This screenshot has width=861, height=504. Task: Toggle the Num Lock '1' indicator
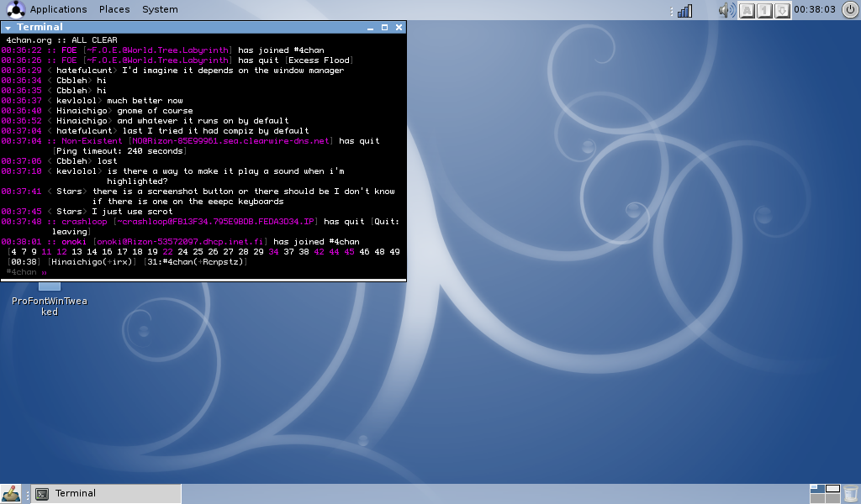764,10
